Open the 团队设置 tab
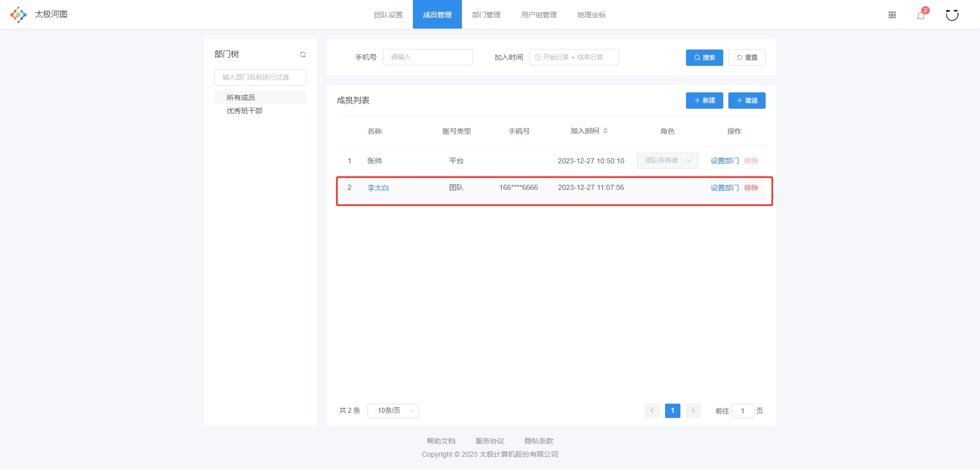Image resolution: width=980 pixels, height=469 pixels. [x=388, y=15]
